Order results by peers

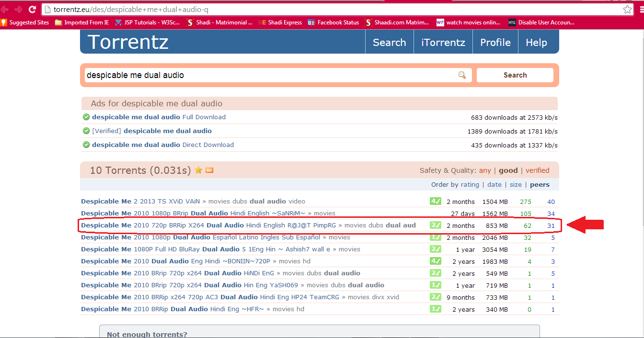coord(540,184)
